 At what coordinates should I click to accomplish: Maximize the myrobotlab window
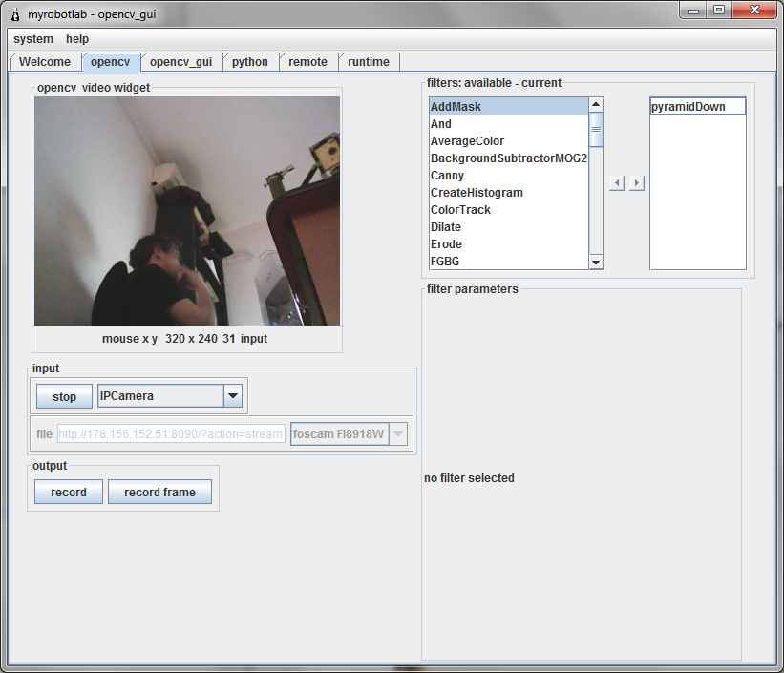(719, 11)
